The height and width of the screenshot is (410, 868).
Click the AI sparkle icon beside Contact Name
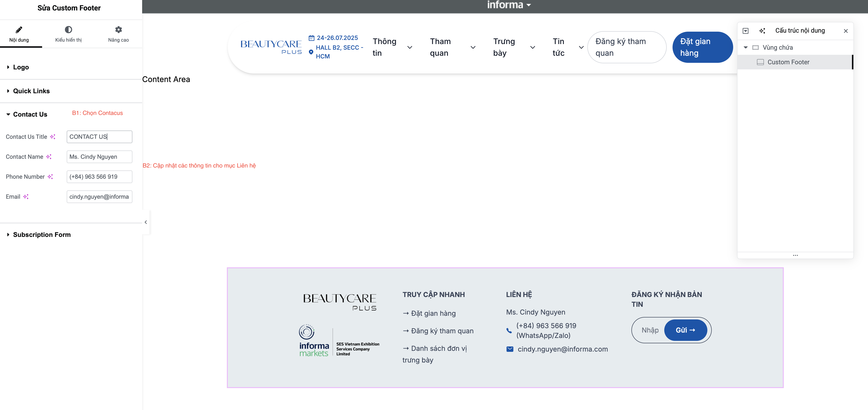(x=49, y=157)
